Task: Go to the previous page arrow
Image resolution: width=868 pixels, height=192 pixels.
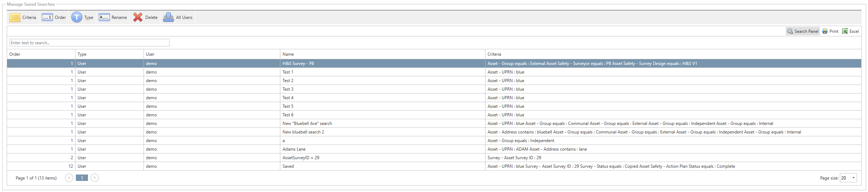Action: coord(69,178)
